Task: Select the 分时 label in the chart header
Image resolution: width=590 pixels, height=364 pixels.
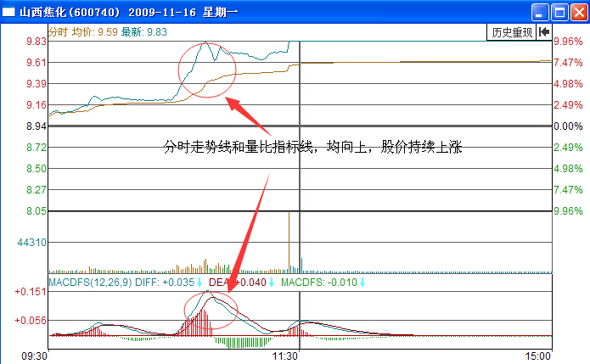Action: pos(58,32)
